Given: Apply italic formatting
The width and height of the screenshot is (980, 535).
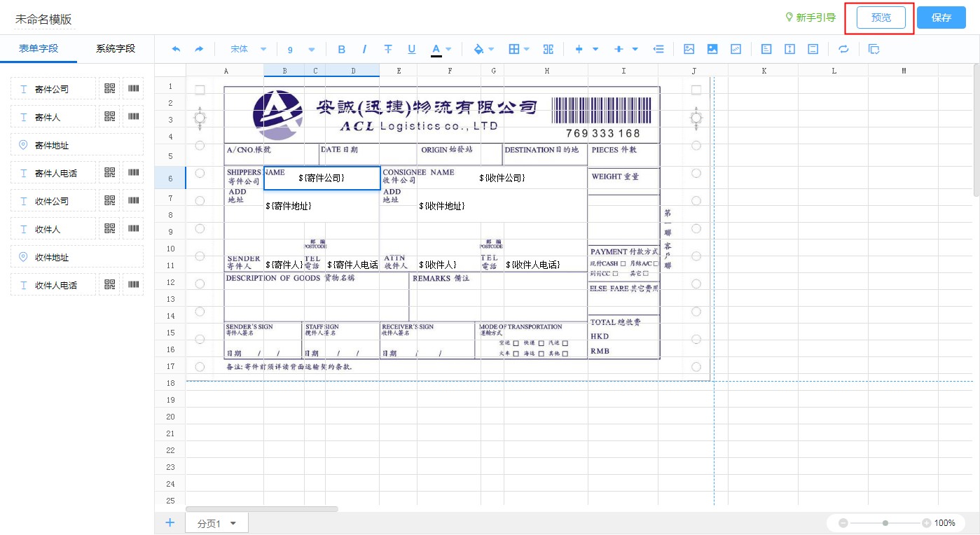Looking at the screenshot, I should [x=364, y=49].
